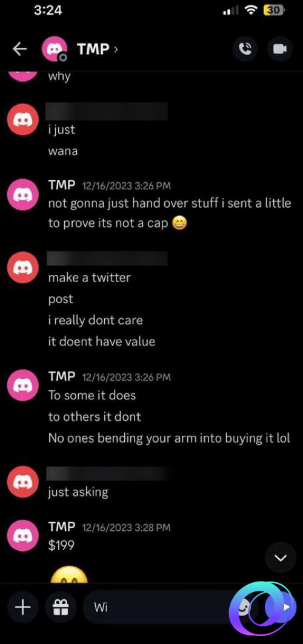Tap red avatar beside "make a twitter"
The height and width of the screenshot is (644, 303).
tap(23, 267)
